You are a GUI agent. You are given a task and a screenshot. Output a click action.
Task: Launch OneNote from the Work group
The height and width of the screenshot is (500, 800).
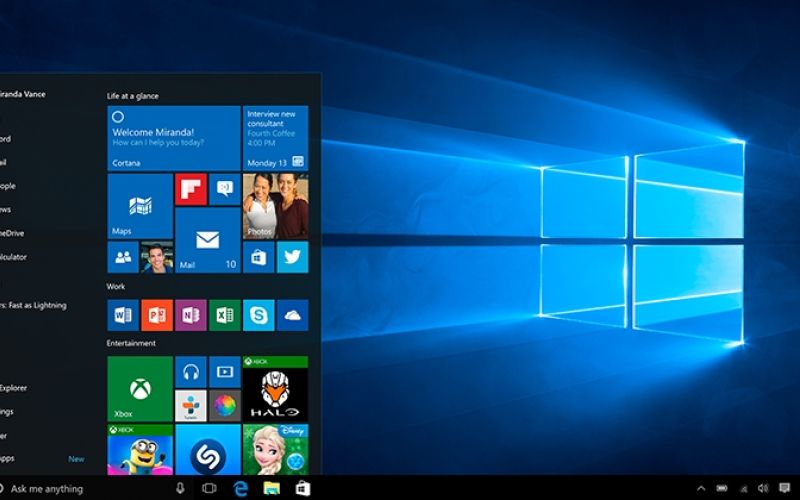[x=191, y=315]
